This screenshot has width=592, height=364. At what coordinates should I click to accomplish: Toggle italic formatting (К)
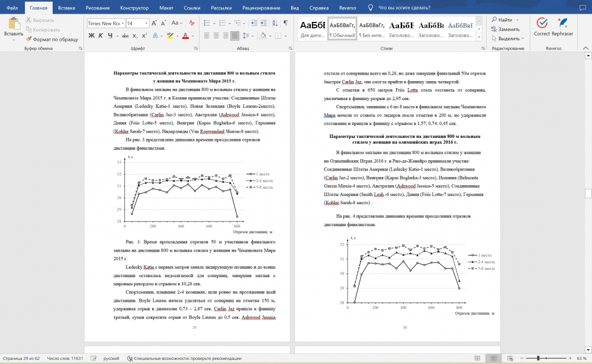click(x=101, y=36)
